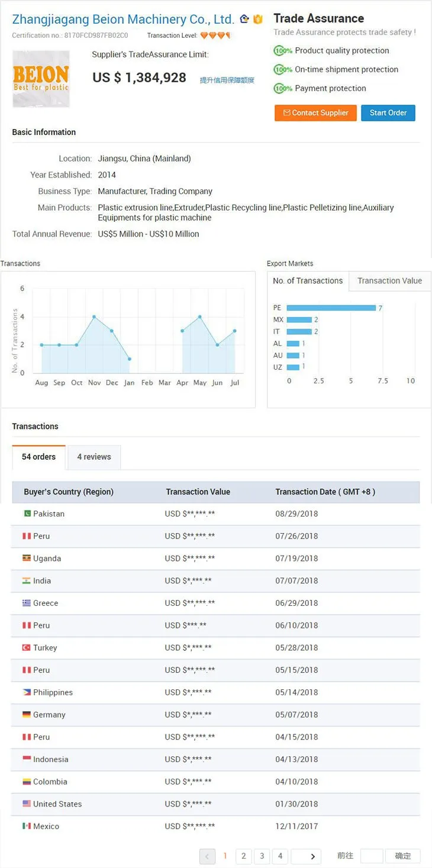
Task: Select the 4 reviews tab
Action: point(94,457)
